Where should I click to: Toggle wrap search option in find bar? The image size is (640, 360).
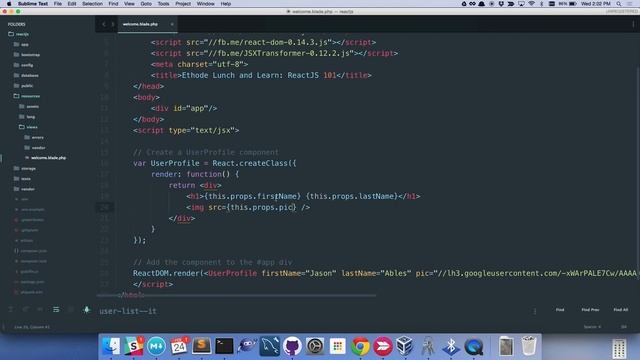tap(56, 310)
